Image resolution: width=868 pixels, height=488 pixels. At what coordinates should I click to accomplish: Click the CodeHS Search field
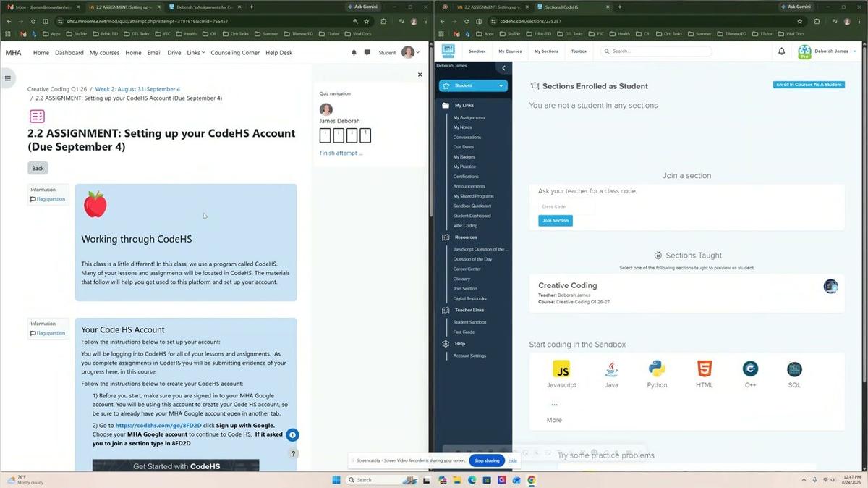click(656, 51)
